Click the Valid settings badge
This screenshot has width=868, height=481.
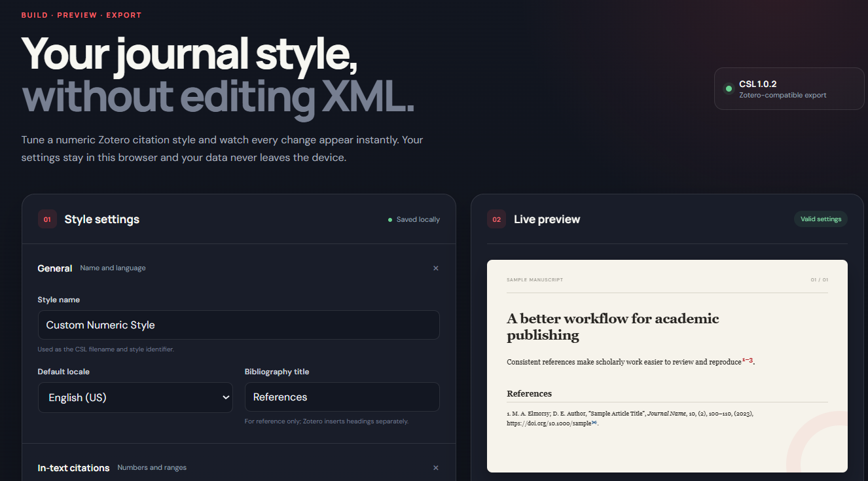pyautogui.click(x=821, y=219)
